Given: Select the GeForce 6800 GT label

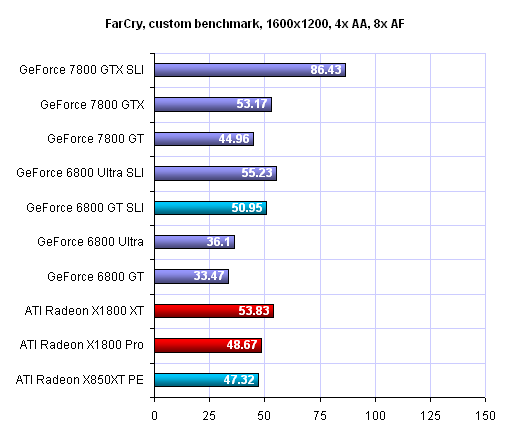Looking at the screenshot, I should [95, 276].
